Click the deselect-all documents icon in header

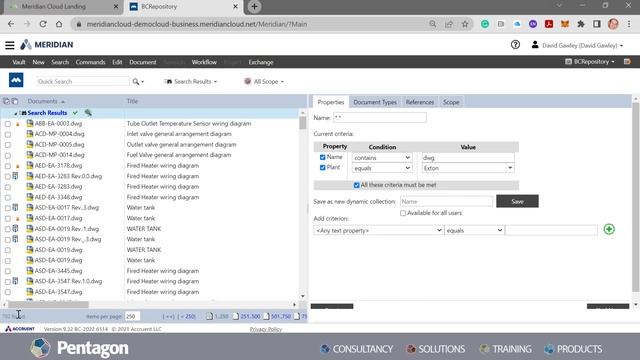pyautogui.click(x=15, y=101)
